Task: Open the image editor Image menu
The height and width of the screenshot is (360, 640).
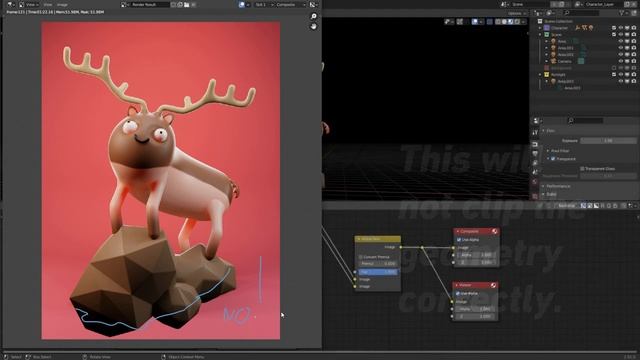Action: click(x=62, y=4)
